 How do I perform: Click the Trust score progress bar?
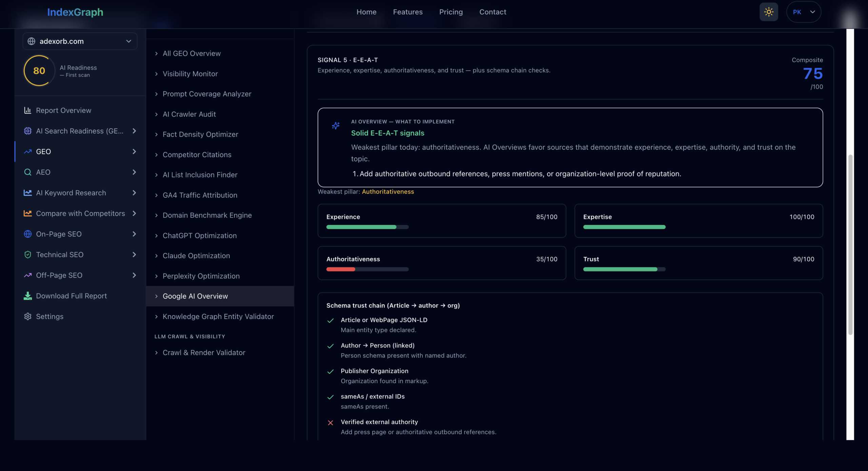624,269
